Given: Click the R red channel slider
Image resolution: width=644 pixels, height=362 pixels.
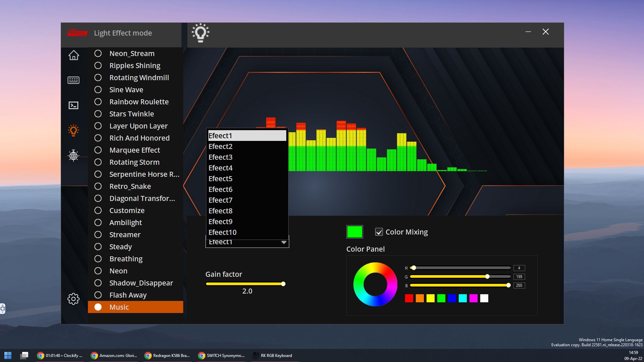Looking at the screenshot, I should (x=460, y=268).
